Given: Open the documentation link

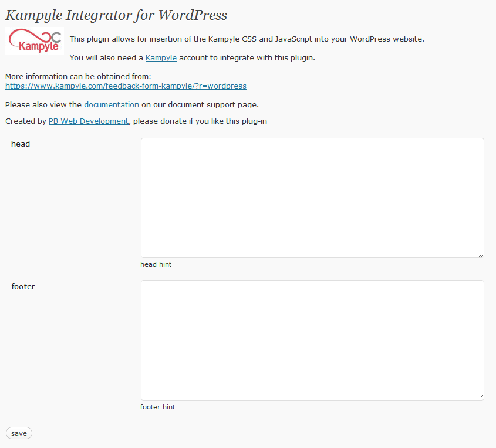Looking at the screenshot, I should pyautogui.click(x=112, y=104).
